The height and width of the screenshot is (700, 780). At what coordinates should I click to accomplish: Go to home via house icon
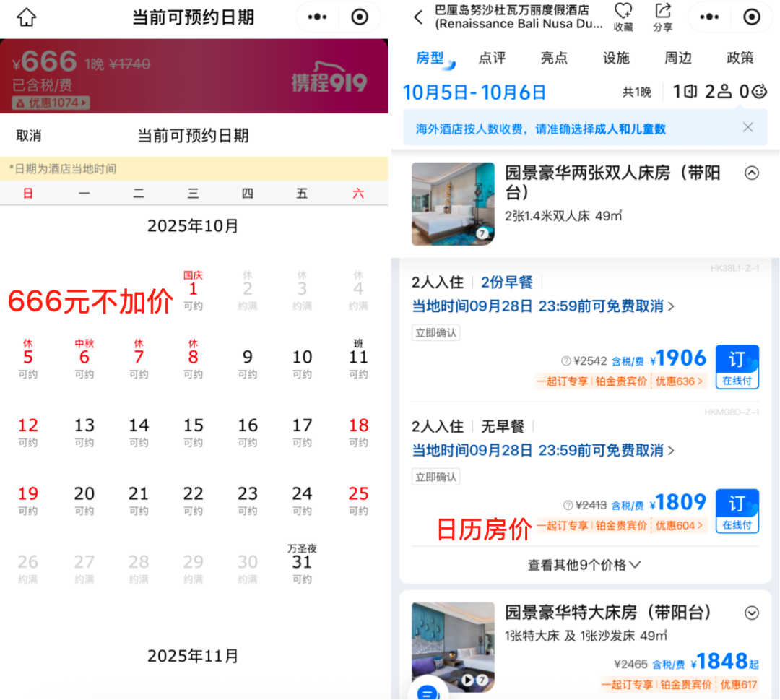(x=27, y=17)
